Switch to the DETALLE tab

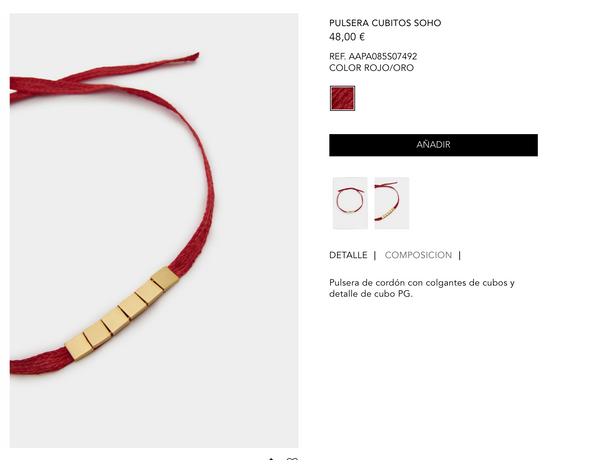click(348, 255)
